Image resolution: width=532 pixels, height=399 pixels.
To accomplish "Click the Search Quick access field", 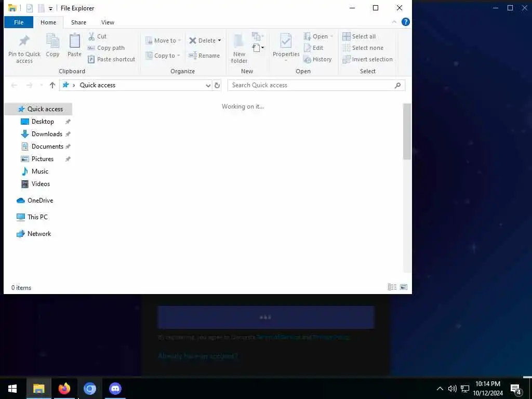I will click(x=316, y=85).
